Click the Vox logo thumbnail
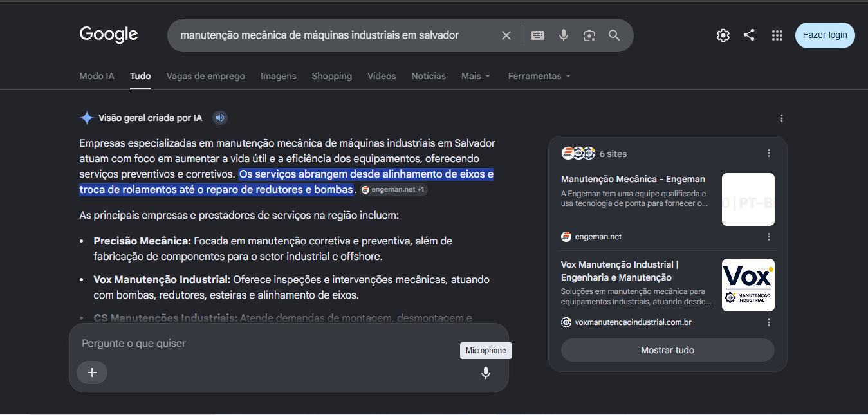This screenshot has width=868, height=415. pos(748,285)
